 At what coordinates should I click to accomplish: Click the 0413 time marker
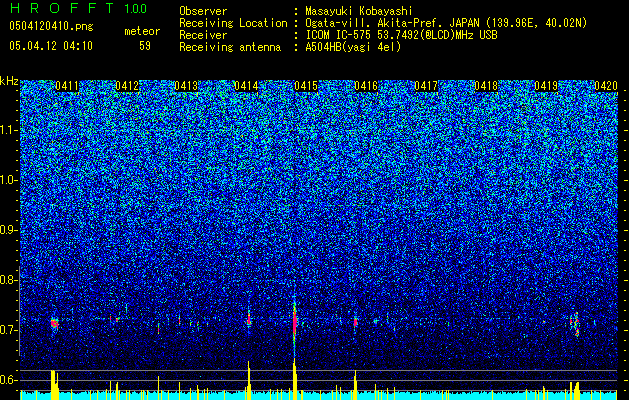tap(187, 86)
